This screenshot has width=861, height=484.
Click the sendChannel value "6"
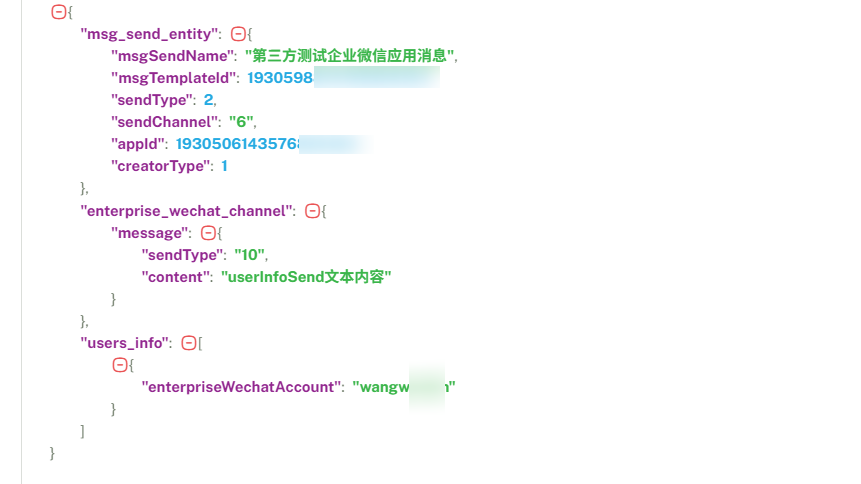coord(241,122)
